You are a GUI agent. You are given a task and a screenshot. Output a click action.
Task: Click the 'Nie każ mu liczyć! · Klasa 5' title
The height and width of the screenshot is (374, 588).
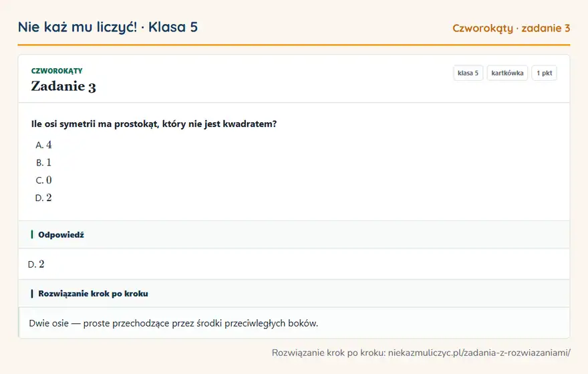tap(108, 27)
